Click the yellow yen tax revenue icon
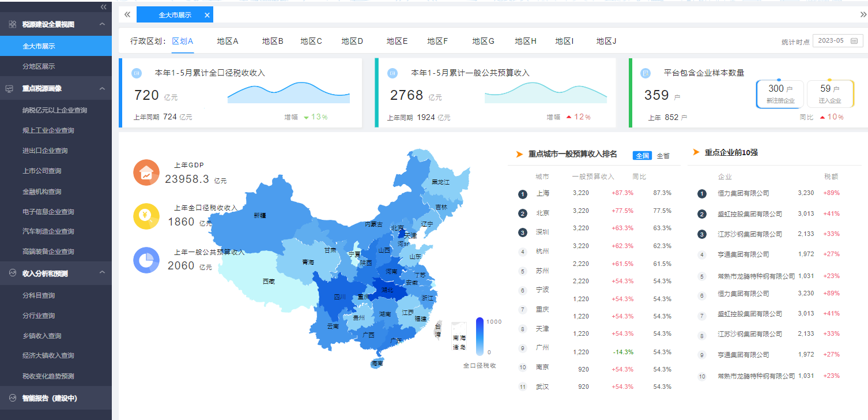The height and width of the screenshot is (420, 868). point(146,216)
